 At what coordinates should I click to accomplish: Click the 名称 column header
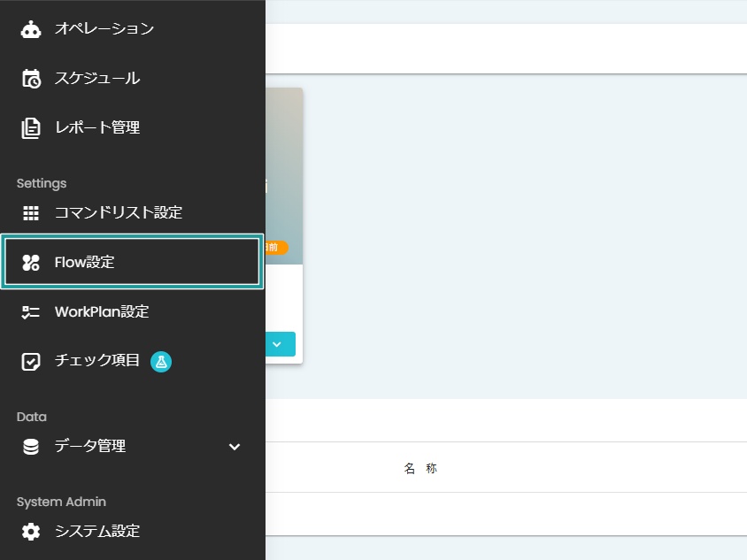click(x=420, y=469)
